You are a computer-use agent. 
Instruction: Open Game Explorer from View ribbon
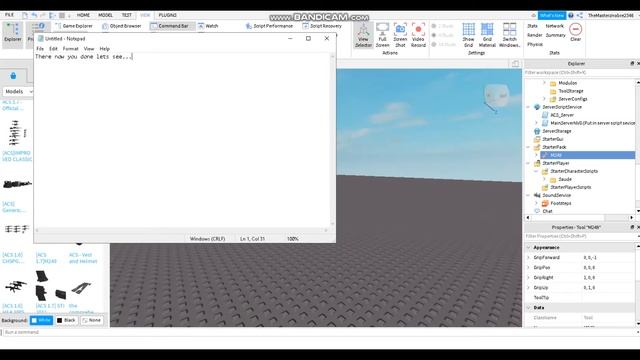[x=74, y=26]
